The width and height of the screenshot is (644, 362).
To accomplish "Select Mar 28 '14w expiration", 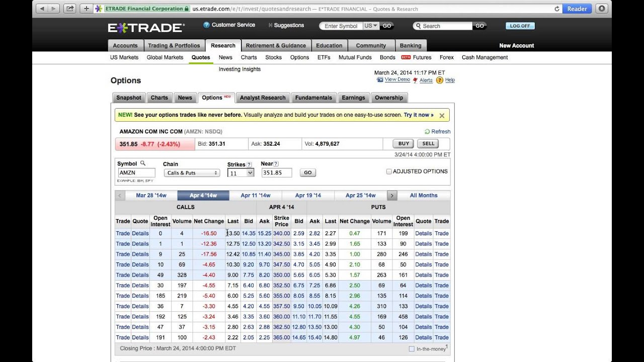I will (151, 196).
